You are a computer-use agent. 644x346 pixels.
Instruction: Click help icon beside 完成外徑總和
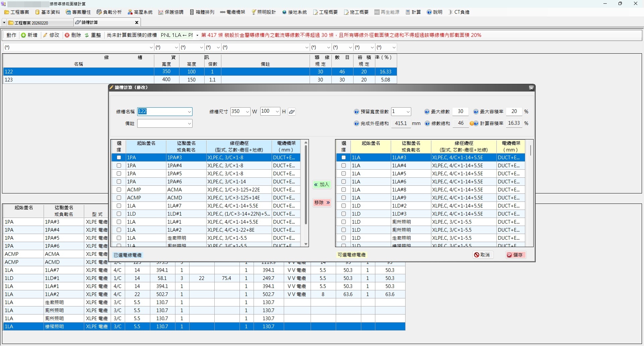tap(357, 123)
